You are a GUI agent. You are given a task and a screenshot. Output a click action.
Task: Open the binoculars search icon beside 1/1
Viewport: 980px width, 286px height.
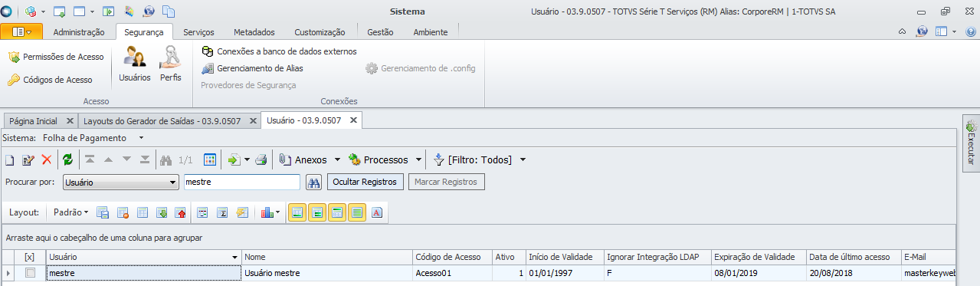[x=166, y=160]
